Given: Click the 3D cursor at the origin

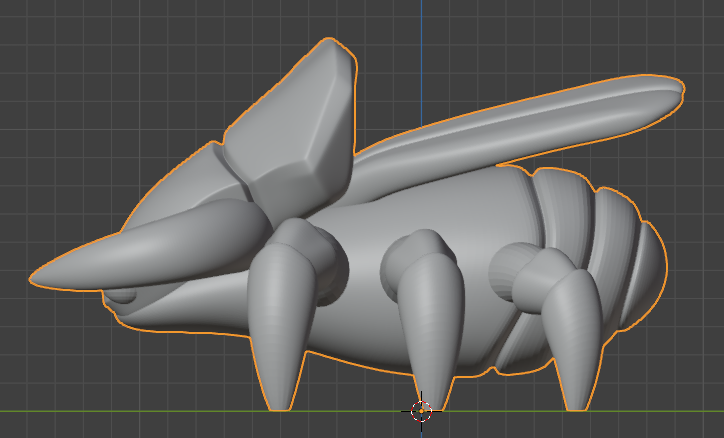Looking at the screenshot, I should (421, 411).
